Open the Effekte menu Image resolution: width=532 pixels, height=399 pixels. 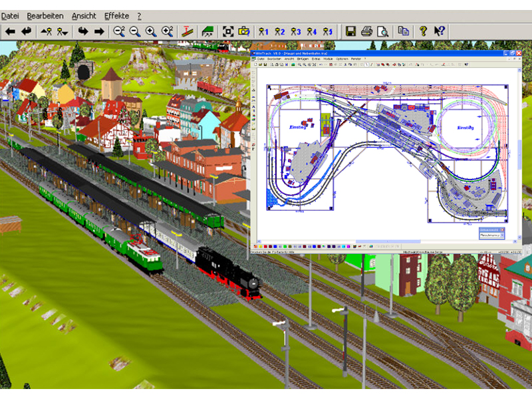[116, 15]
